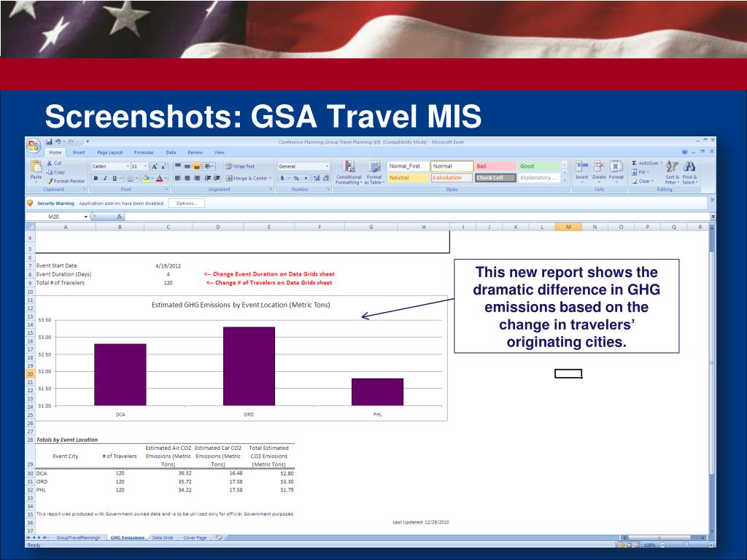Click Wrap Text button

(x=240, y=166)
